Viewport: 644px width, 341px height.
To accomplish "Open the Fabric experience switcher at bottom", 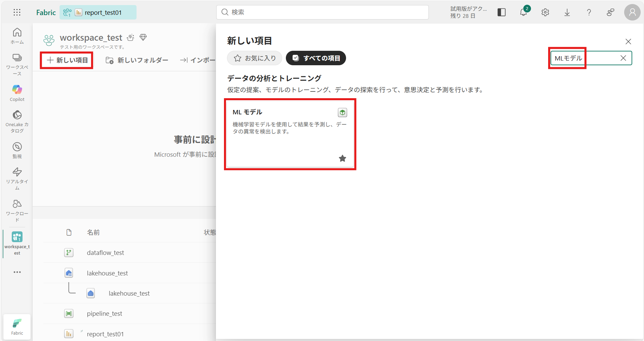I will [x=17, y=327].
